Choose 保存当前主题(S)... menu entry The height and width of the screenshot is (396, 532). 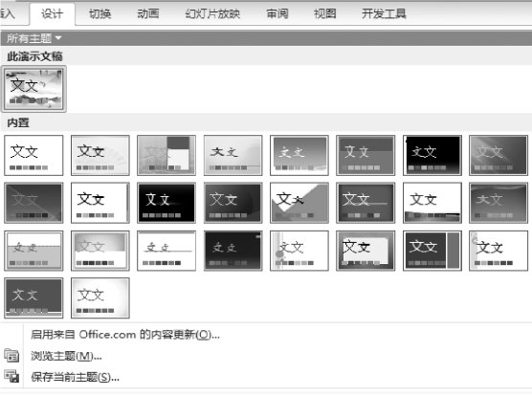(x=75, y=377)
